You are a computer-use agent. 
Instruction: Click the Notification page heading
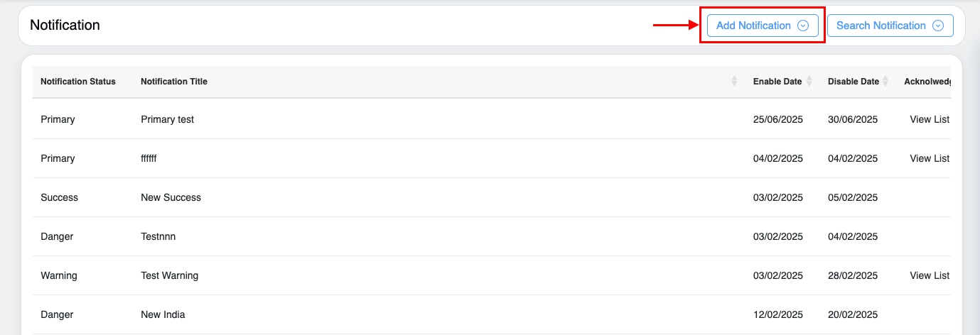[65, 26]
